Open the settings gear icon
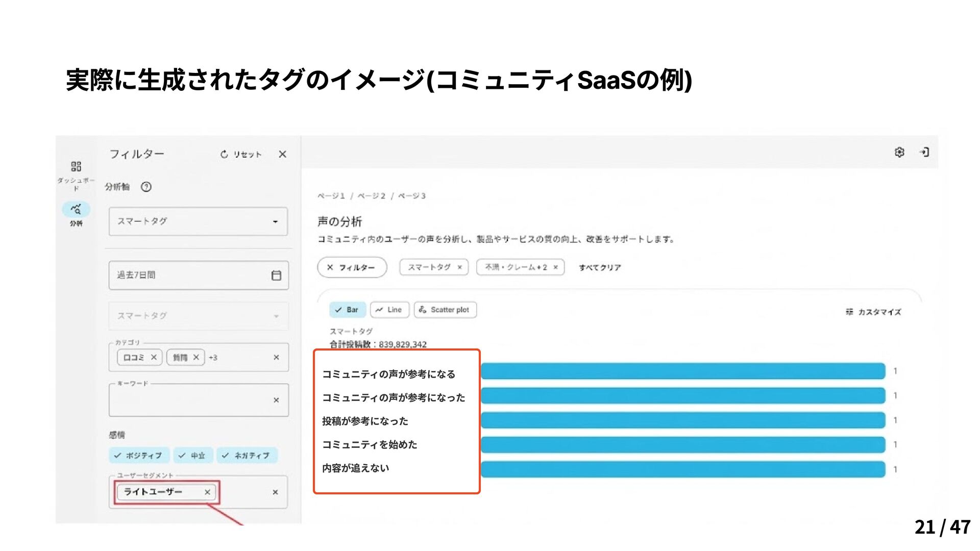The width and height of the screenshot is (980, 551). coord(899,152)
